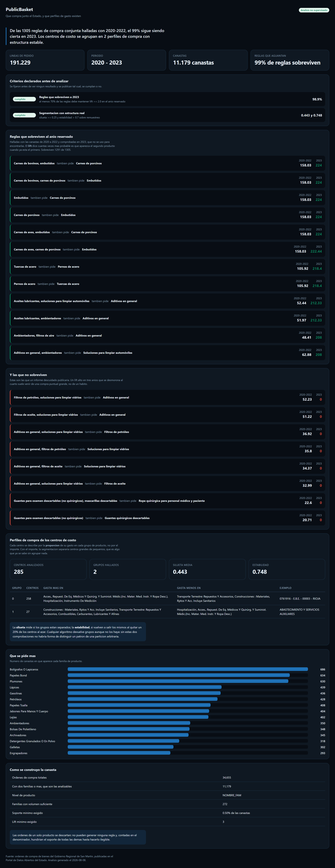Open rule "Embutidos tambien pide Carnes de porcinos"
This screenshot has width=335, height=868.
coord(167,198)
